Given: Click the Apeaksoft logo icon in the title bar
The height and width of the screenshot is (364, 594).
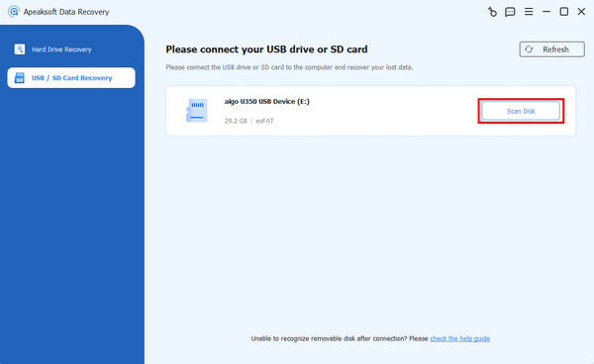Looking at the screenshot, I should 14,12.
